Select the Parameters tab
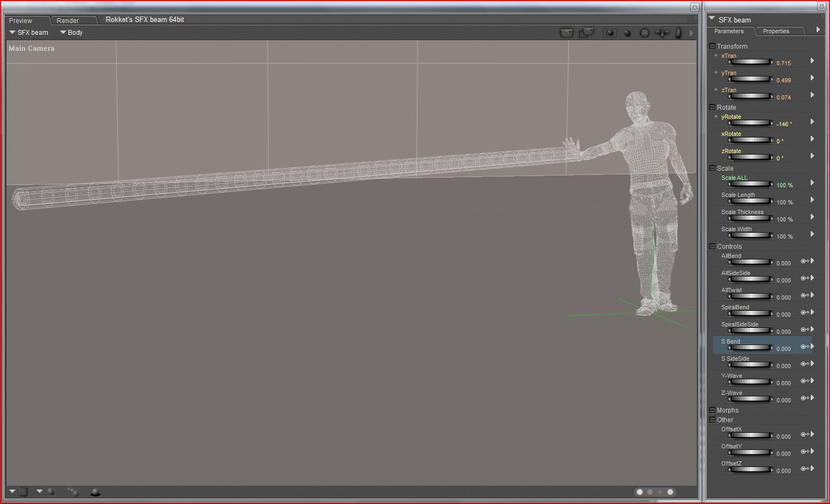The width and height of the screenshot is (830, 504). point(729,32)
